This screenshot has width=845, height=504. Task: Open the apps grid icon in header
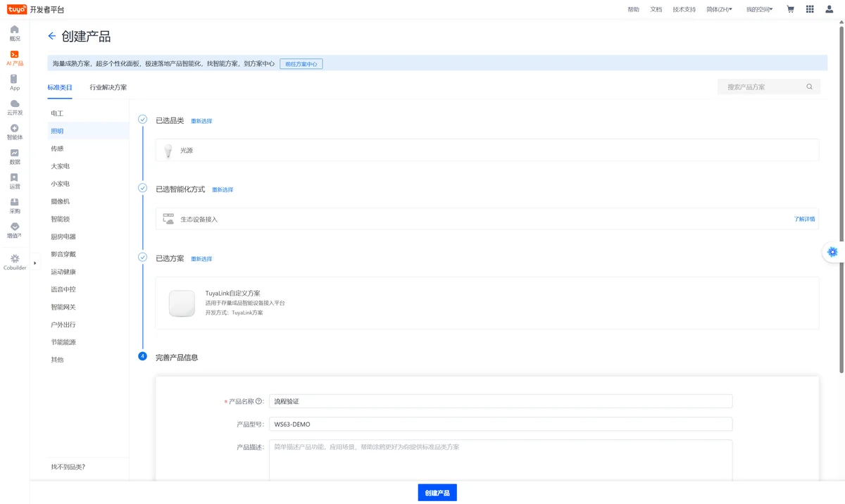pyautogui.click(x=810, y=9)
